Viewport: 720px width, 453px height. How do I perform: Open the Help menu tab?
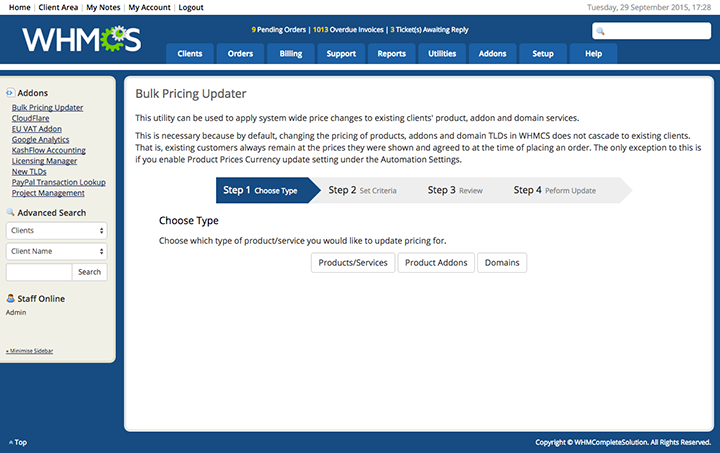coord(593,54)
